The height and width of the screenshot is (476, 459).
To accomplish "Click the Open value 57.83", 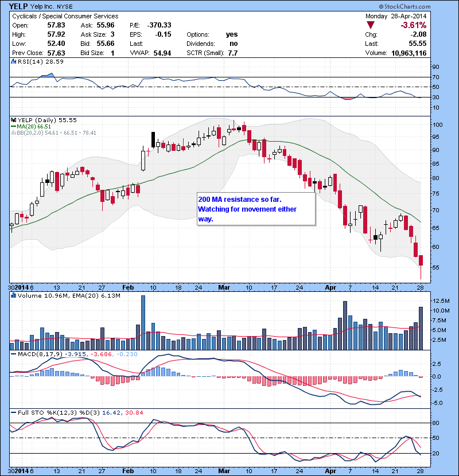I will pos(56,25).
